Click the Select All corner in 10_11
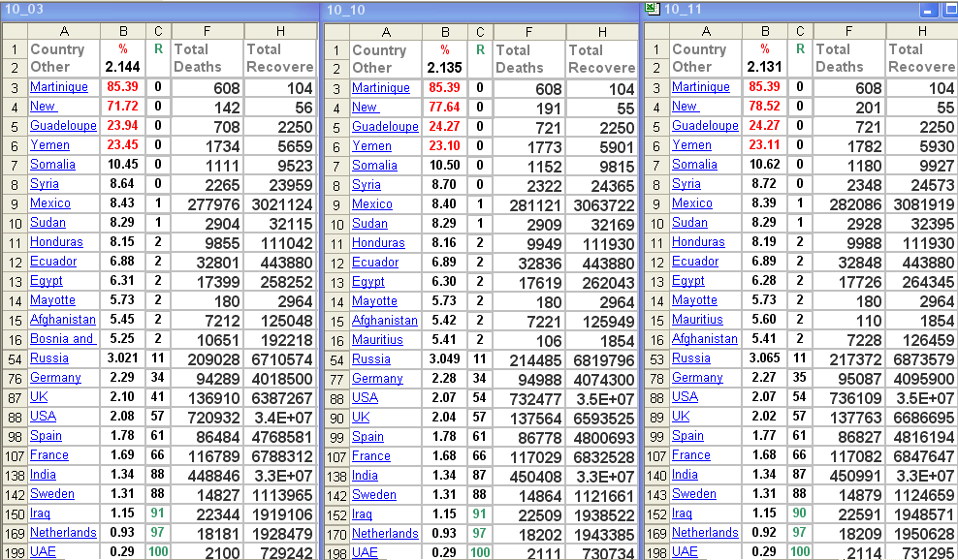Viewport: 958px width, 560px height. pos(656,31)
